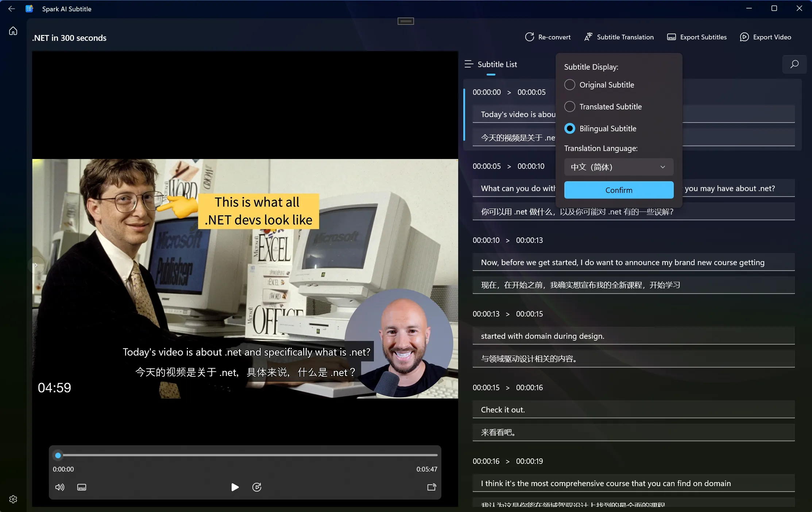812x512 pixels.
Task: Click the replay loop icon
Action: [x=257, y=487]
